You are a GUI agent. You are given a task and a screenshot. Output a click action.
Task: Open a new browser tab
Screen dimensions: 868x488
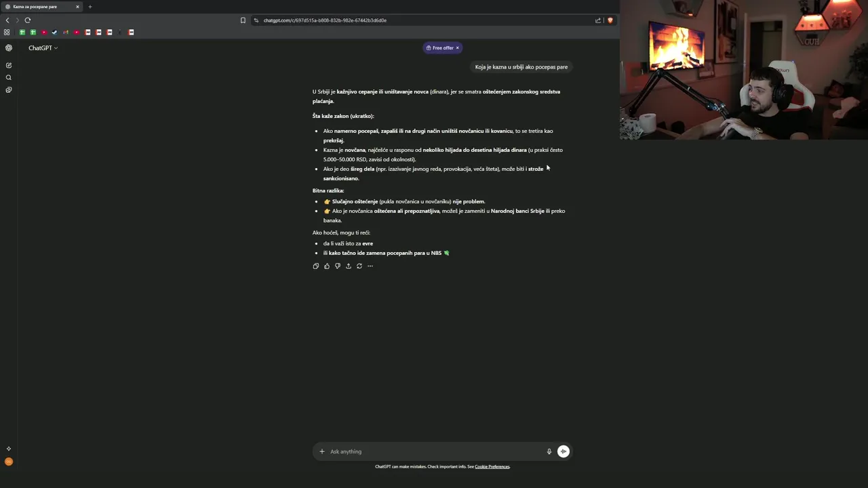(90, 7)
